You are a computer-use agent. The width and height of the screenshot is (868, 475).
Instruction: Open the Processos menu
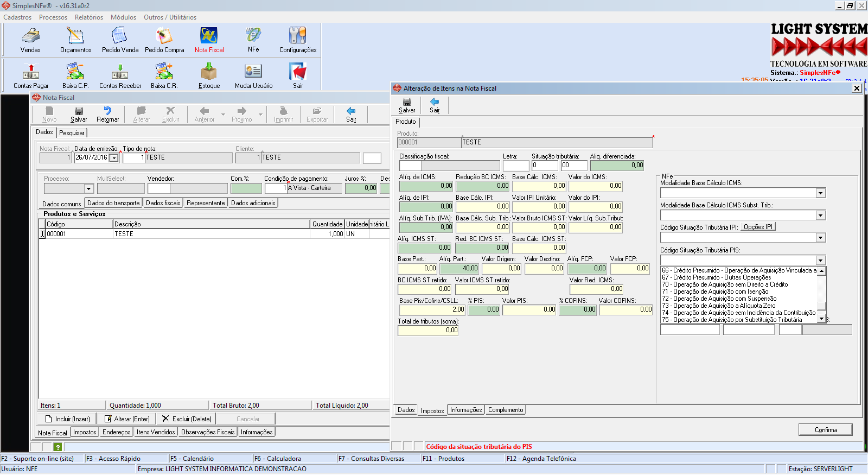(53, 17)
